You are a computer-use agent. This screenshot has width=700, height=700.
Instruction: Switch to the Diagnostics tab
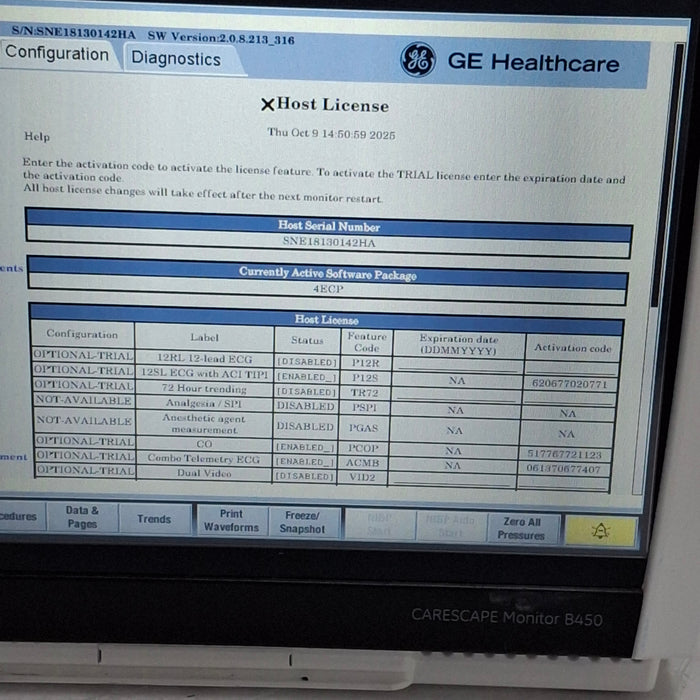pos(176,59)
